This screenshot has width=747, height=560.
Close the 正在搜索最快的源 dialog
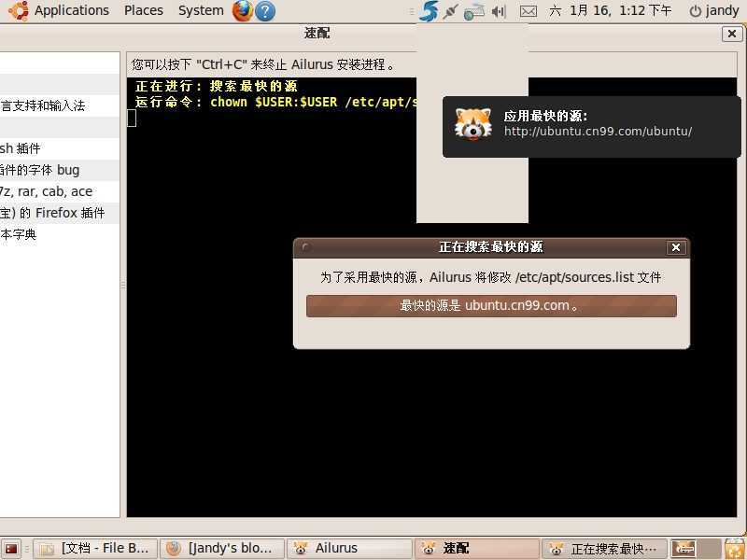pos(675,247)
